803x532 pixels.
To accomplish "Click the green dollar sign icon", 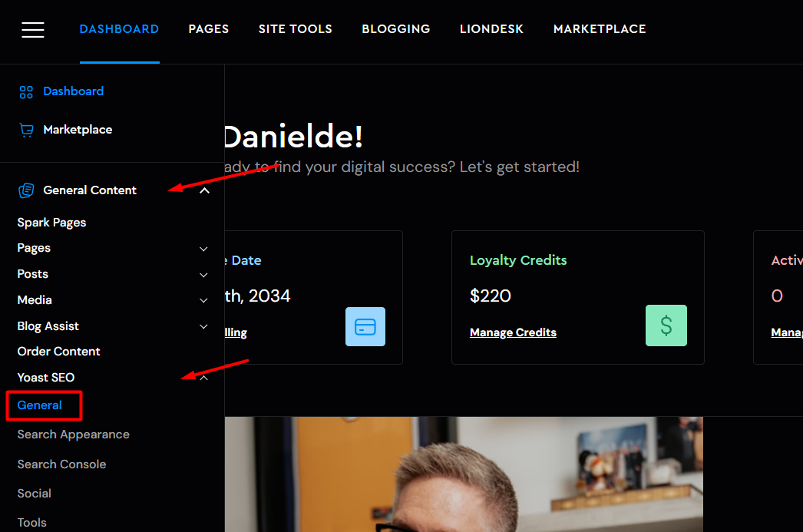I will coord(666,325).
